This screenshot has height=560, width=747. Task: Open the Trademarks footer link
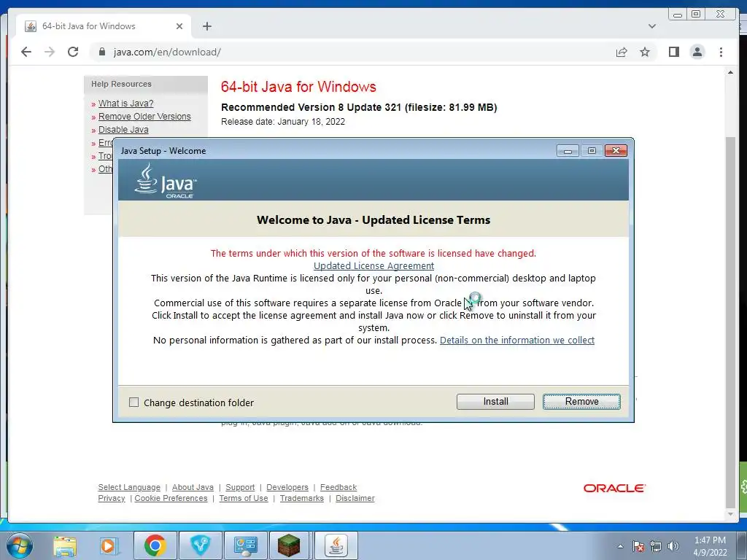click(x=301, y=498)
